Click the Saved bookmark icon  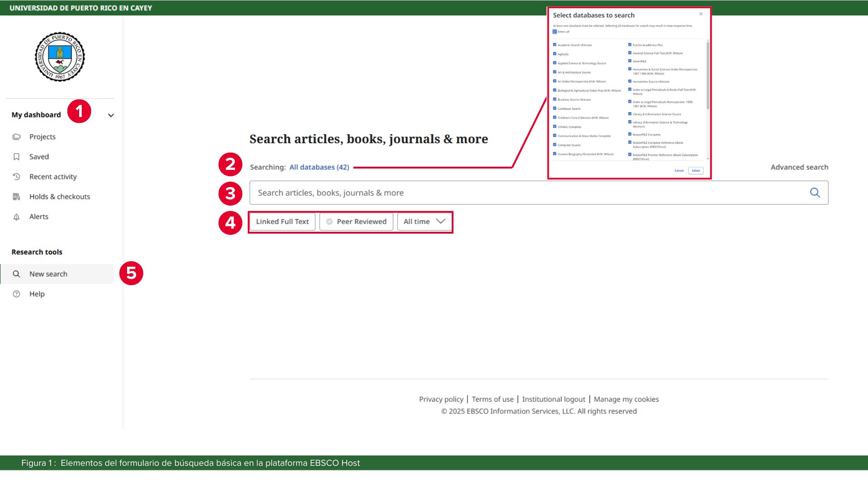click(x=17, y=156)
